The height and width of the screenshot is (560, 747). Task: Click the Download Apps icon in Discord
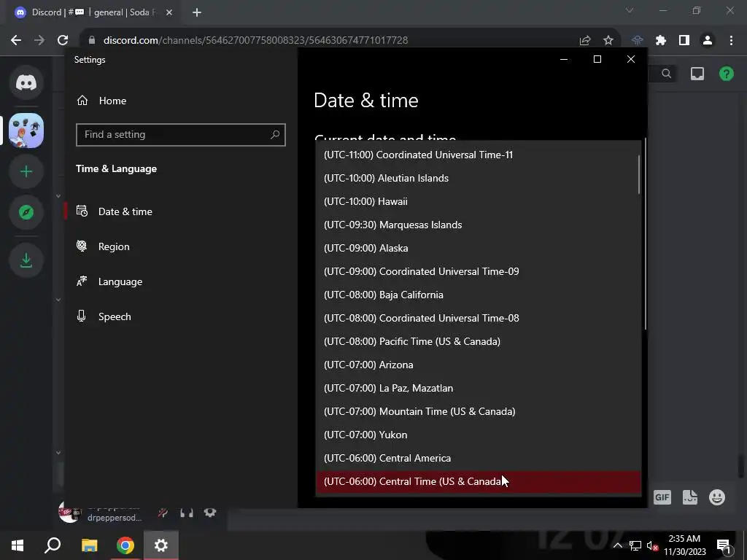pyautogui.click(x=26, y=260)
